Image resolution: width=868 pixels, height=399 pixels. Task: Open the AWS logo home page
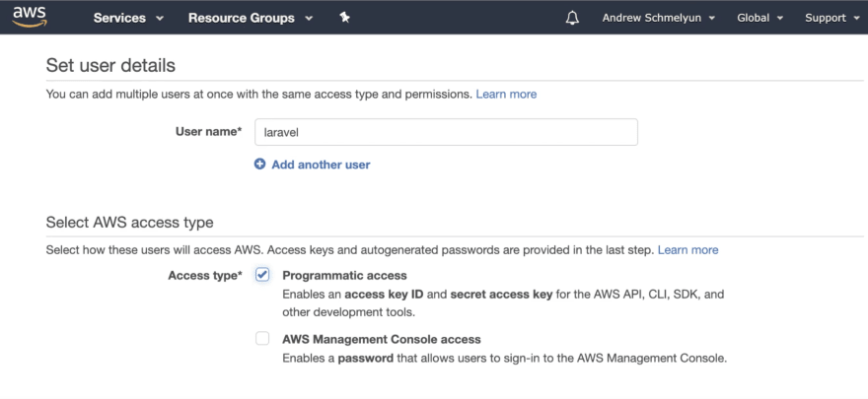click(30, 17)
